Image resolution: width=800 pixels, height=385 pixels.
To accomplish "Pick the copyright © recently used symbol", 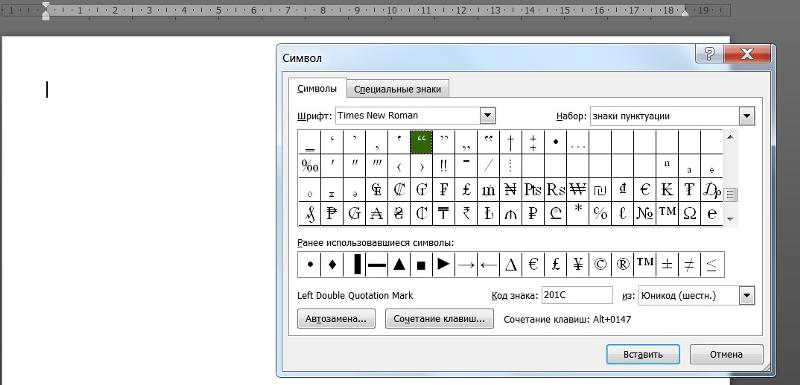I will pos(600,265).
